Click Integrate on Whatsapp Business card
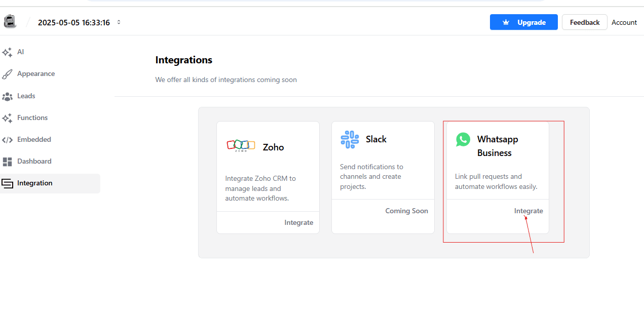 [x=528, y=211]
